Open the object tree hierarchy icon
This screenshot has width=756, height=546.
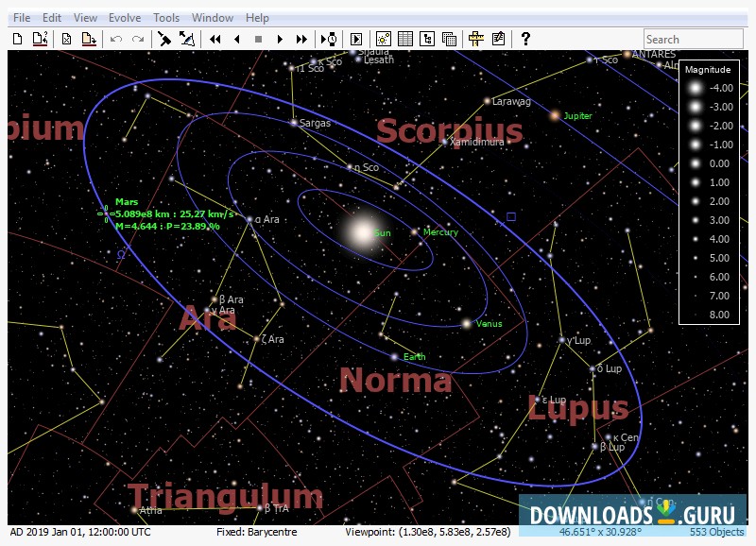tap(427, 39)
